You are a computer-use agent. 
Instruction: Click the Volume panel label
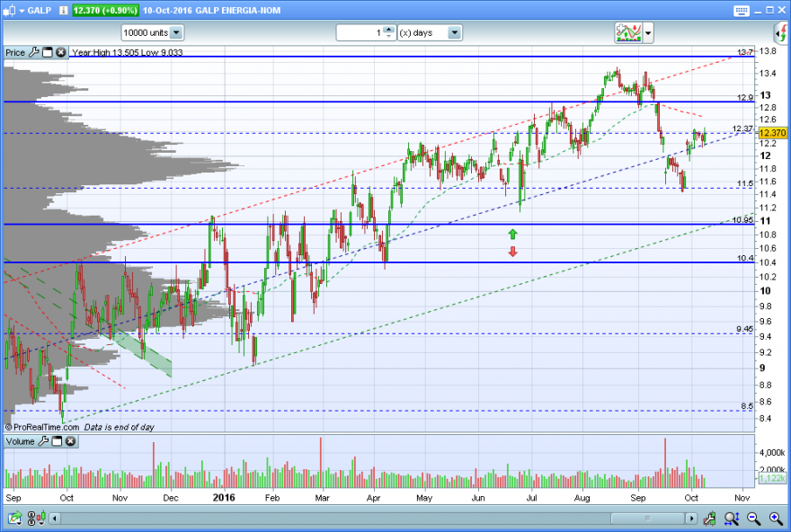20,441
